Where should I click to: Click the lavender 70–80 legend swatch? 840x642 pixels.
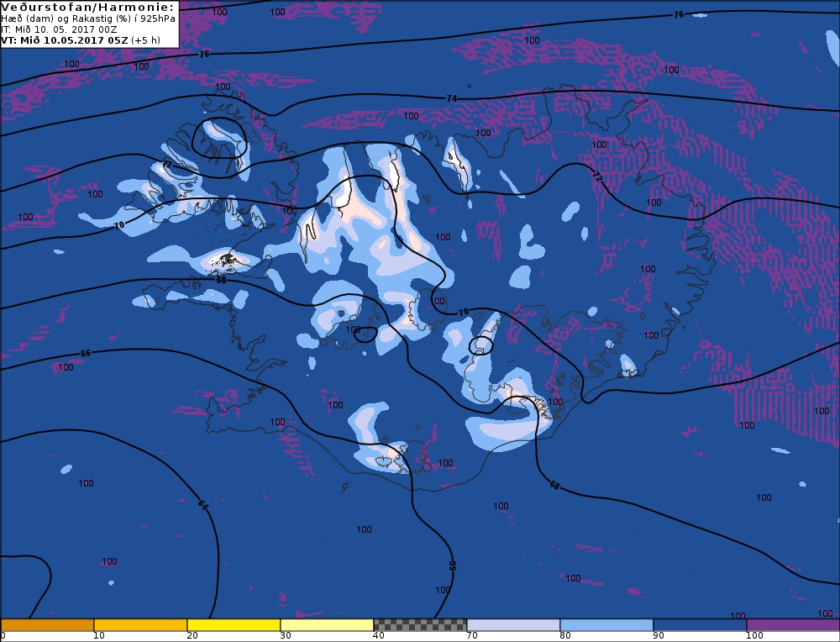513,625
